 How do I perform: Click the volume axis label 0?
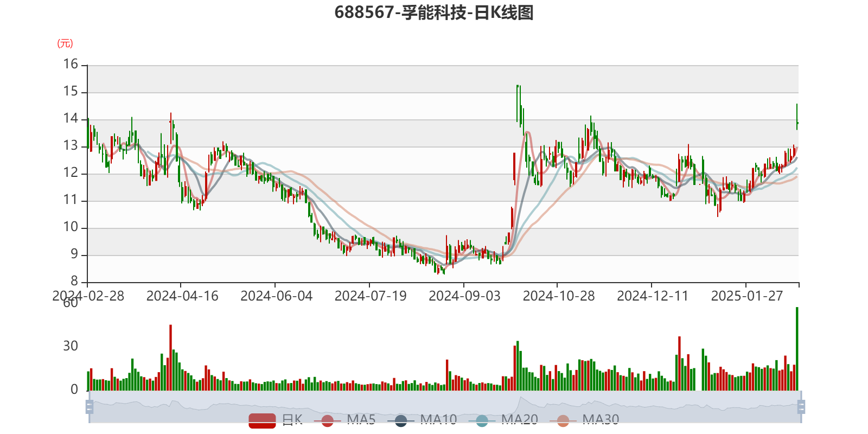[x=74, y=390]
